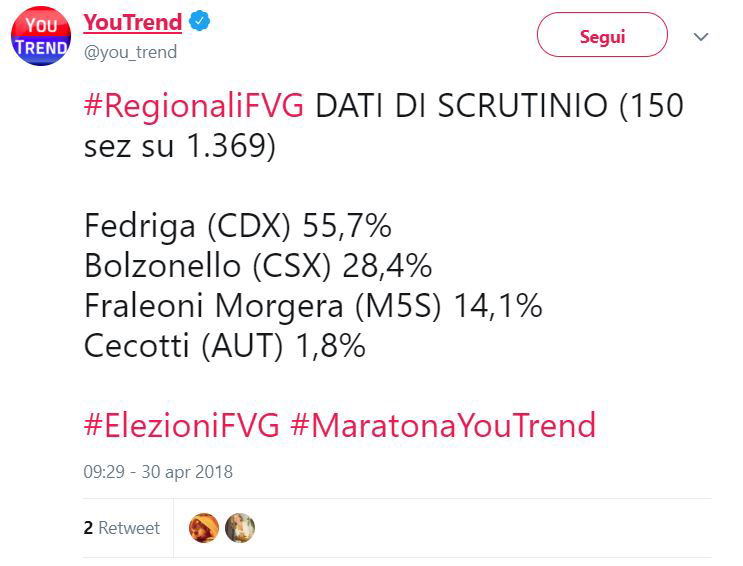Click the "sez su 1.369)" text line

(180, 146)
